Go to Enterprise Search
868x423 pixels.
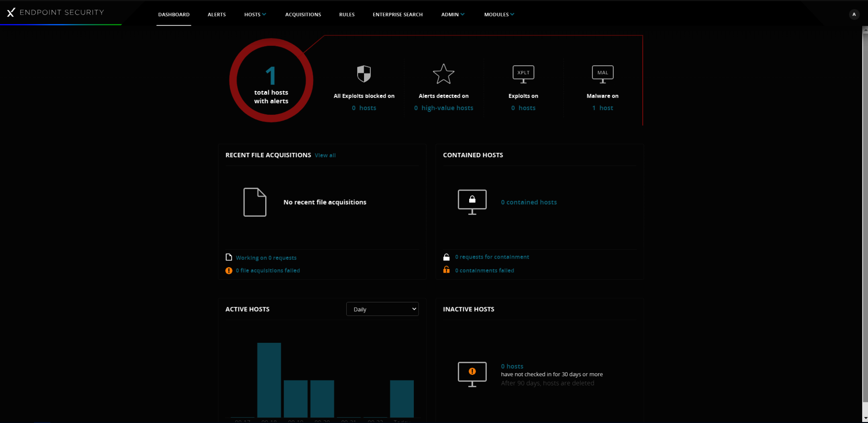tap(397, 14)
